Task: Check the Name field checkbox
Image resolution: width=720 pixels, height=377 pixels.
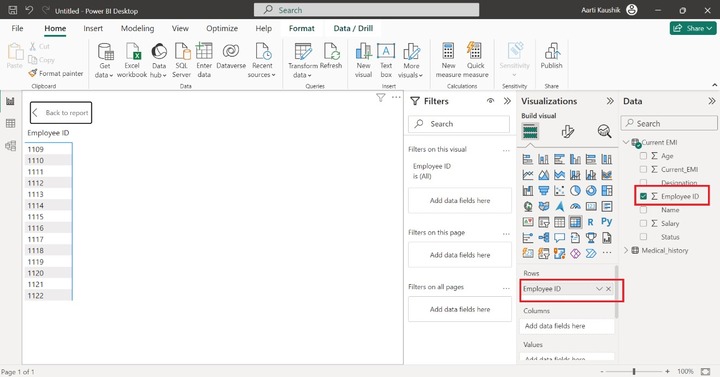Action: point(643,210)
